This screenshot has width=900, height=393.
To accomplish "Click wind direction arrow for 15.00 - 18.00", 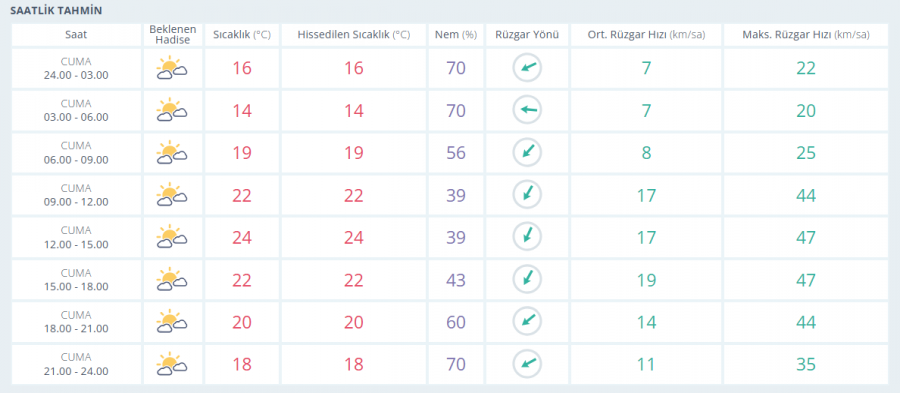I will pos(527,279).
